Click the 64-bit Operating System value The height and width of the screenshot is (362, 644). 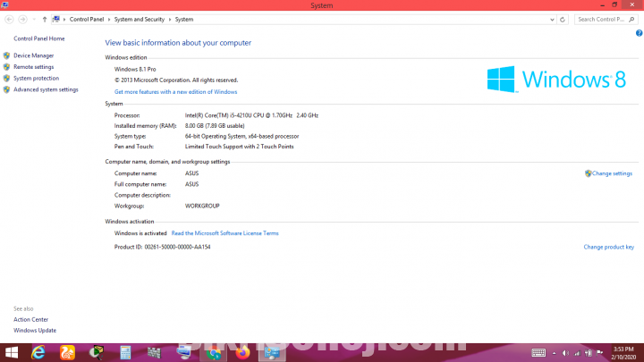pos(241,136)
